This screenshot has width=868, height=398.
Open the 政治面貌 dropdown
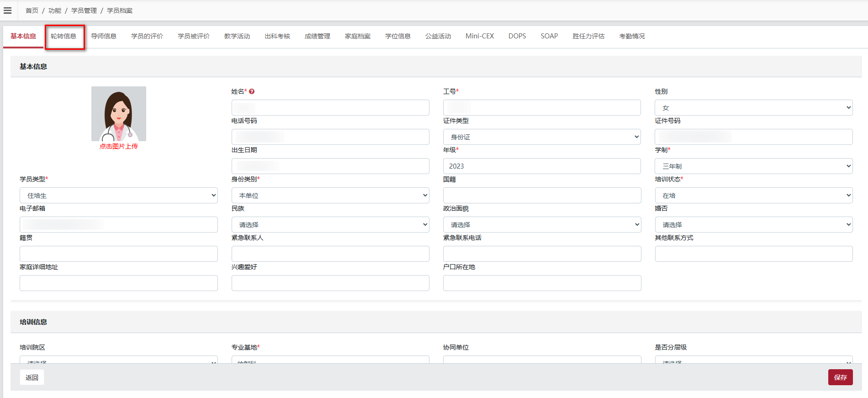point(542,225)
